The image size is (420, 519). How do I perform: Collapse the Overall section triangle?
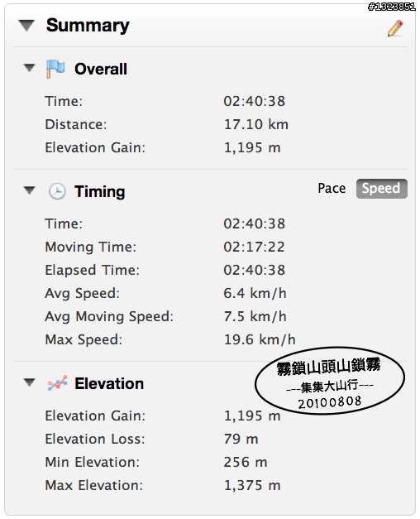[30, 68]
